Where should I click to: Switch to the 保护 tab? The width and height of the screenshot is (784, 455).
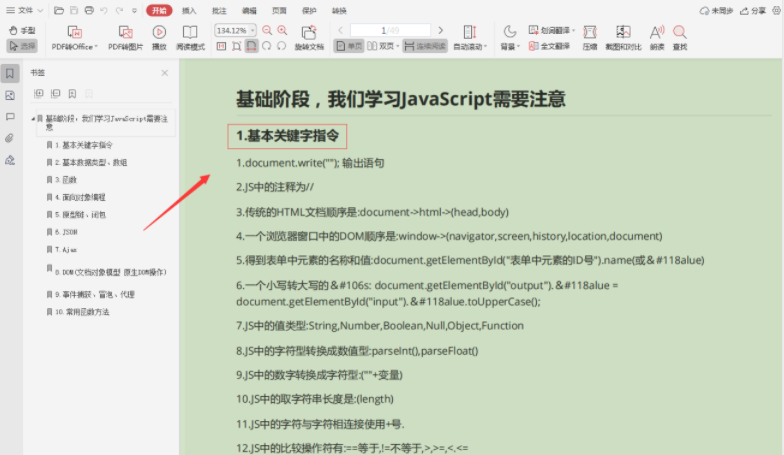point(309,10)
